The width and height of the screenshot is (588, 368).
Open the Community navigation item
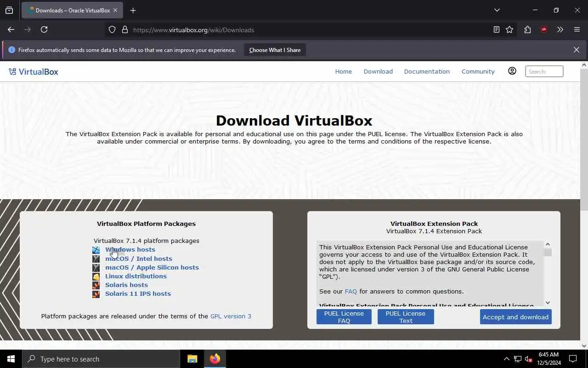478,72
